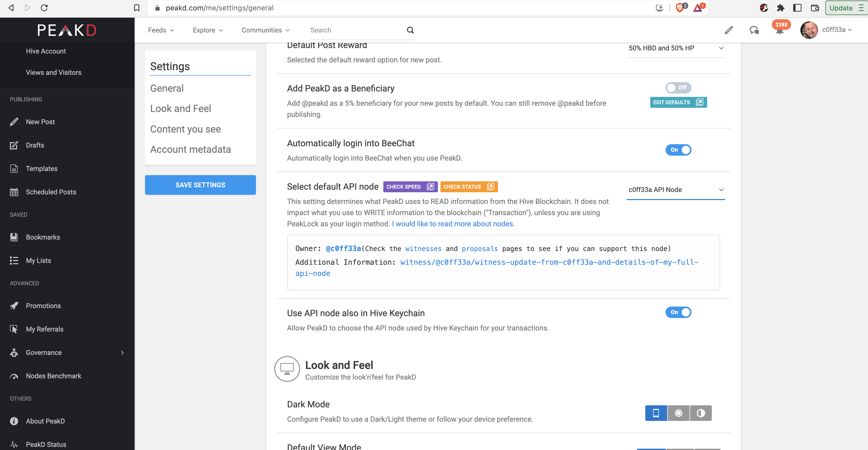This screenshot has width=868, height=450.
Task: Expand the Feeds menu
Action: click(x=161, y=30)
